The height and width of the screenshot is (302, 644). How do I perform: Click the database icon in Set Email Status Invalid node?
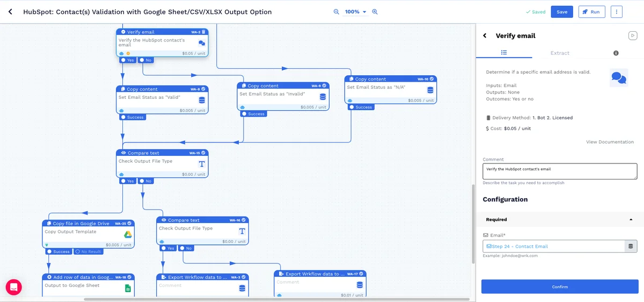click(323, 97)
